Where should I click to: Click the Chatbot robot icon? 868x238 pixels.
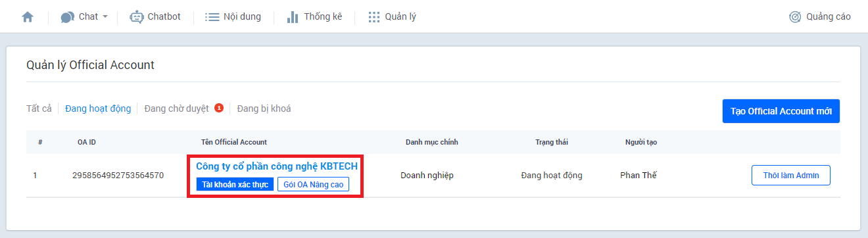click(136, 17)
